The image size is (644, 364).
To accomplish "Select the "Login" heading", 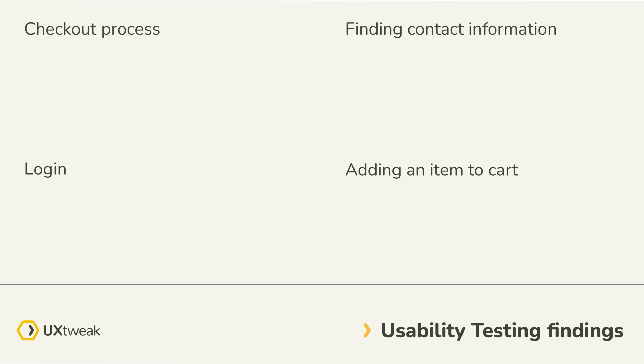I will (45, 169).
